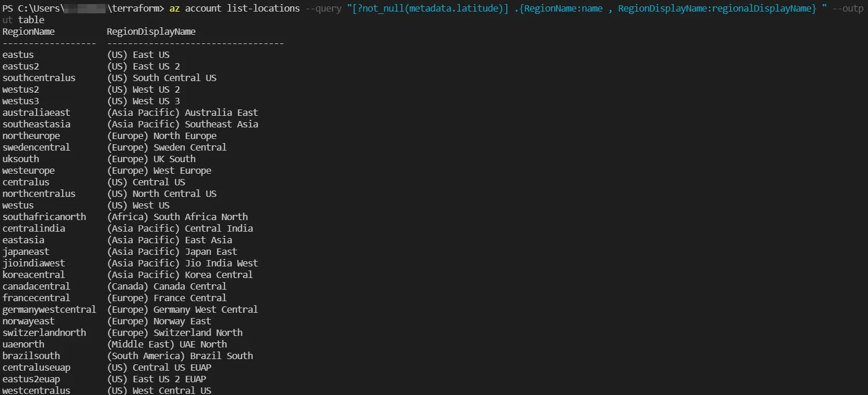
Task: Click the 'northcentralus' region entry
Action: pyautogui.click(x=39, y=194)
